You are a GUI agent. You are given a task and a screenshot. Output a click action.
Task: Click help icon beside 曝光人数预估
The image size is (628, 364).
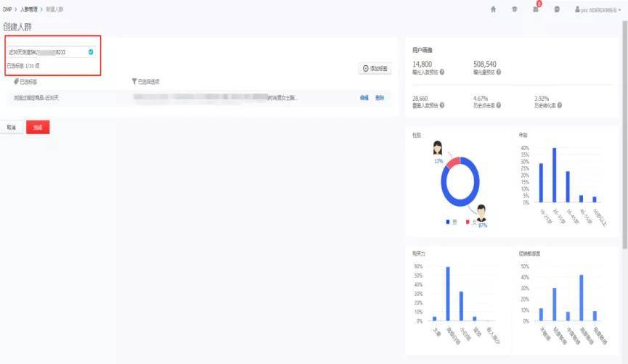point(442,73)
